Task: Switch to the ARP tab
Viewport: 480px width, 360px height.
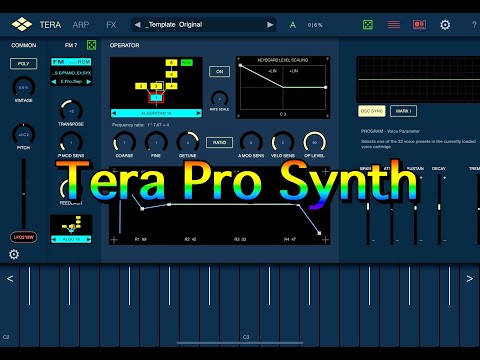Action: (81, 25)
